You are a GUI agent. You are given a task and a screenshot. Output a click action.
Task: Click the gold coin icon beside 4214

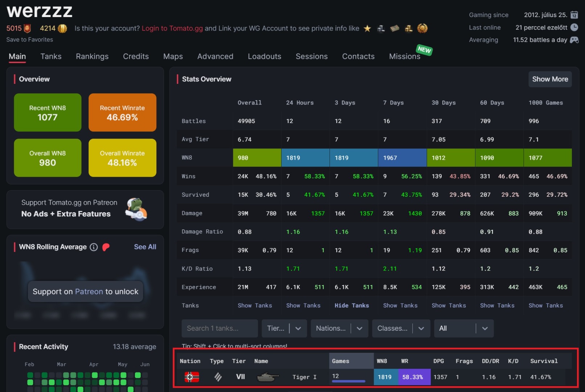pos(62,28)
